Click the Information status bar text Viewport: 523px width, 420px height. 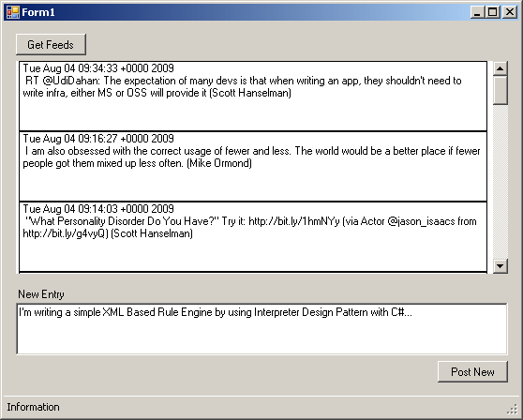(33, 407)
